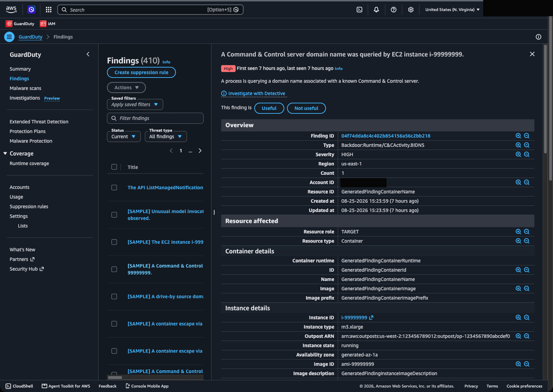Filter to include this Finding ID
The height and width of the screenshot is (392, 553).
click(x=518, y=136)
